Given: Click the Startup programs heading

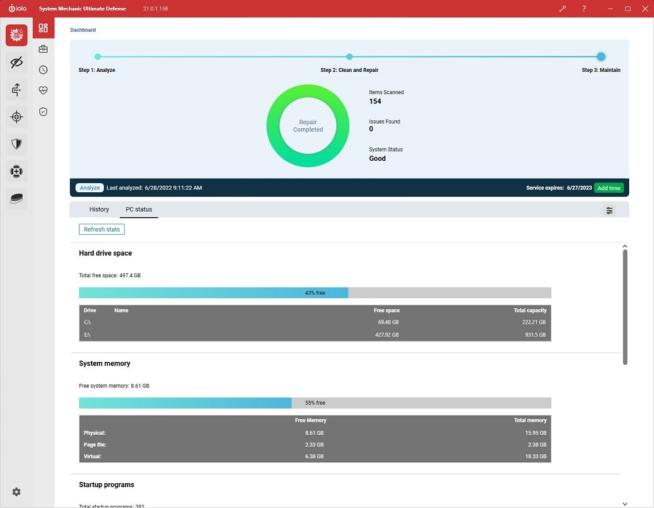Looking at the screenshot, I should click(106, 485).
